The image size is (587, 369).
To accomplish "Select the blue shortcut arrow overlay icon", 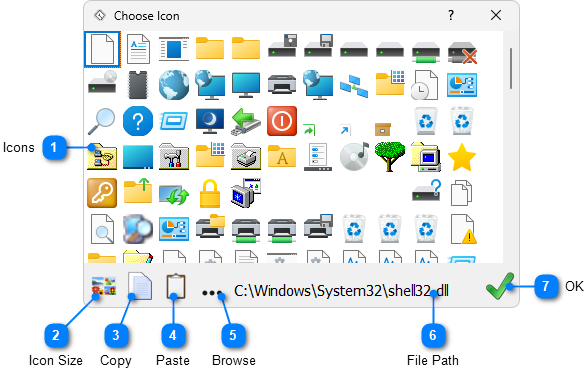I will pos(345,130).
